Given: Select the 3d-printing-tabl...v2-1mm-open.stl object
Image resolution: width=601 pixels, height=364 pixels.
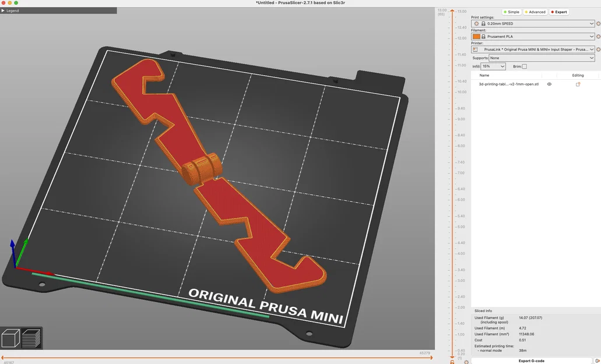Looking at the screenshot, I should pyautogui.click(x=509, y=84).
